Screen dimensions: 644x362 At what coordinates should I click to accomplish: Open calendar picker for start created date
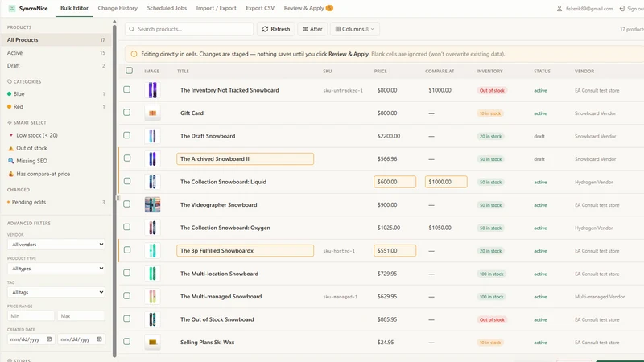point(49,339)
